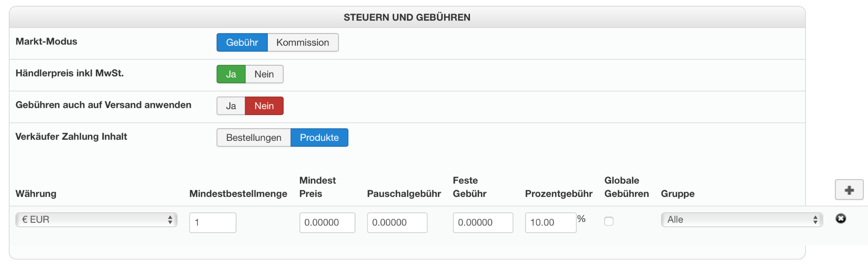Screen dimensions: 868x264
Task: Select Produkte for Verkäufer Zahlung Inhalt
Action: coord(319,138)
